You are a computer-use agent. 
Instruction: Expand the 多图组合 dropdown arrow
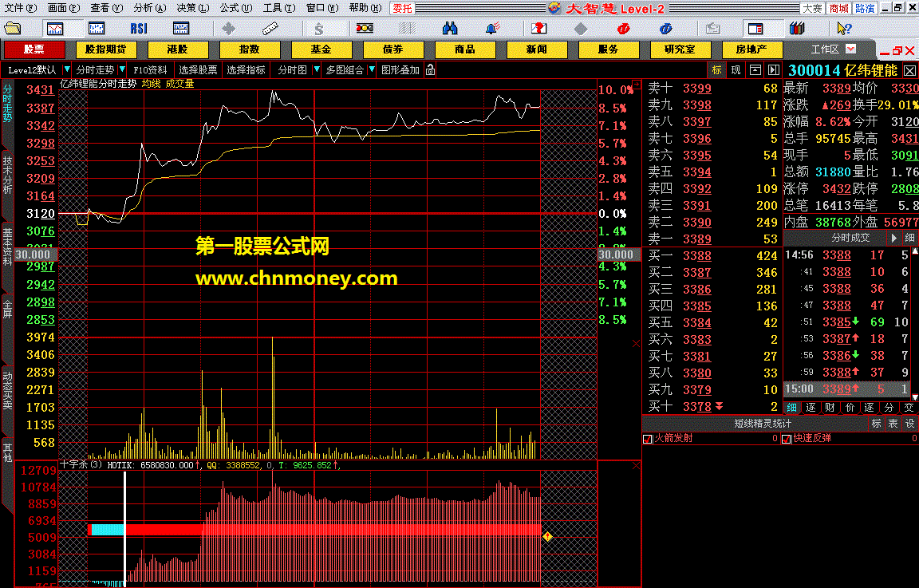click(372, 69)
